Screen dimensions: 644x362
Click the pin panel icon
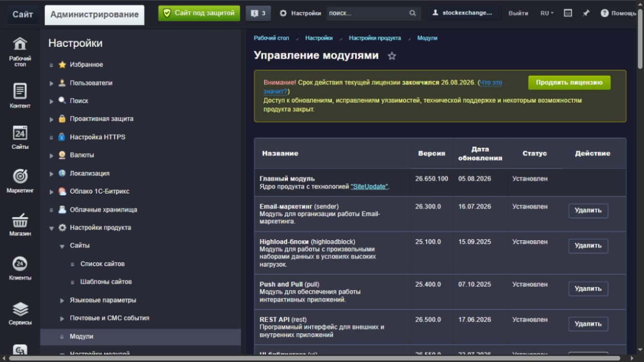click(x=586, y=13)
